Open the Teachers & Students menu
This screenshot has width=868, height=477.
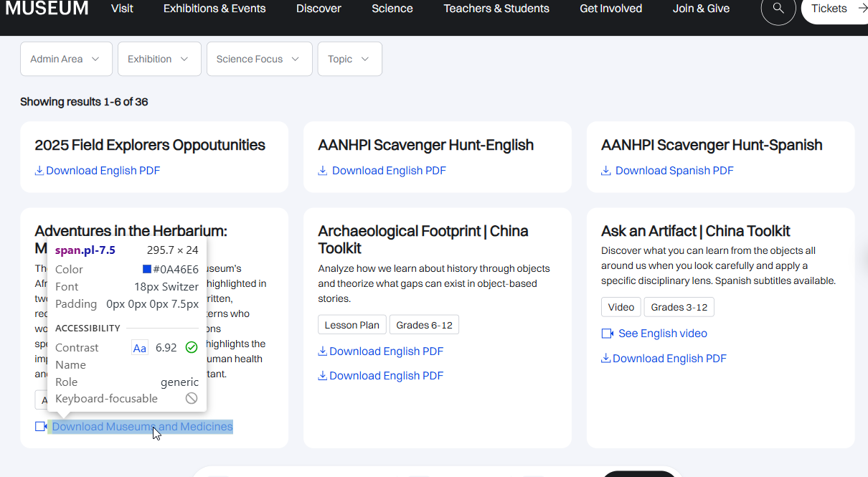click(496, 9)
